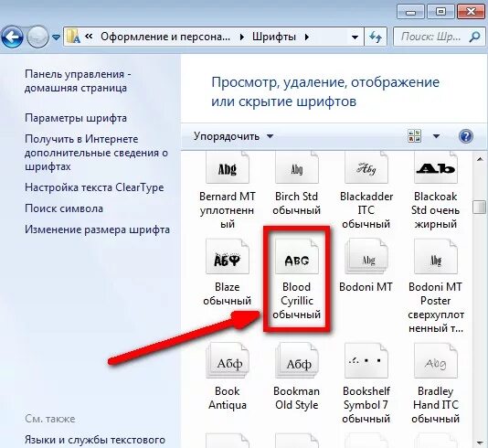Go to Оформление и персона... breadcrumb

165,37
